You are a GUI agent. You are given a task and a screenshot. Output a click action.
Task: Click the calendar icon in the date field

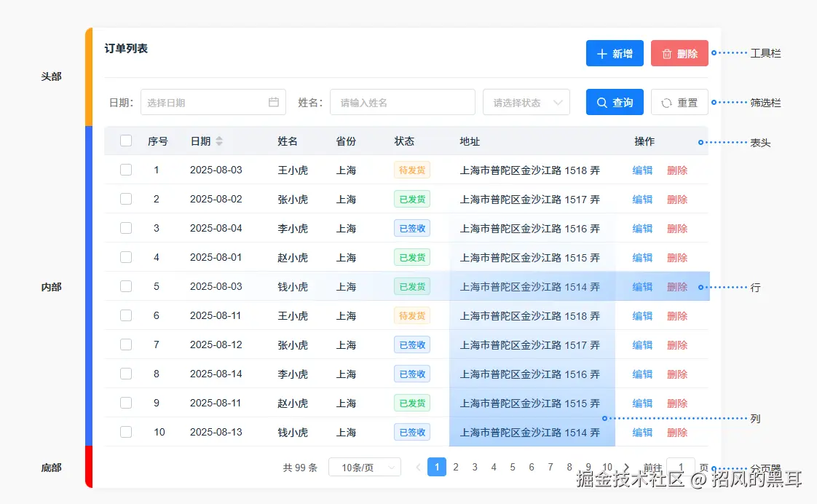[x=274, y=102]
